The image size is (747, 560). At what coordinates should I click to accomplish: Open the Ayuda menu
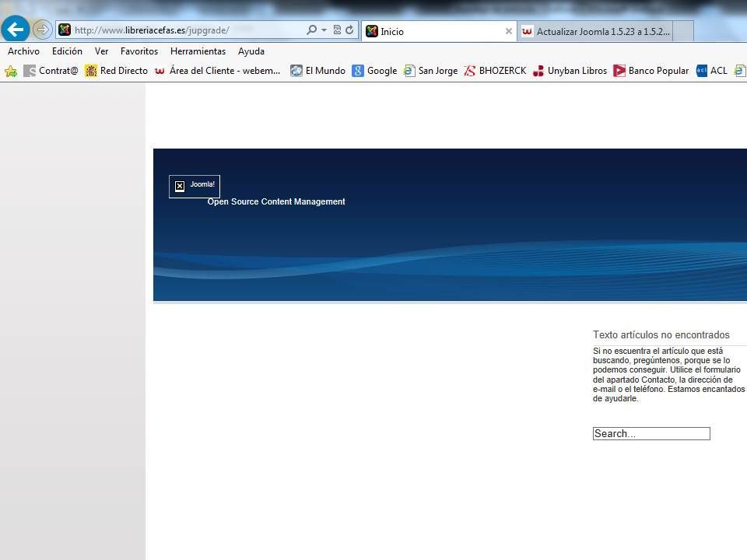pos(251,51)
